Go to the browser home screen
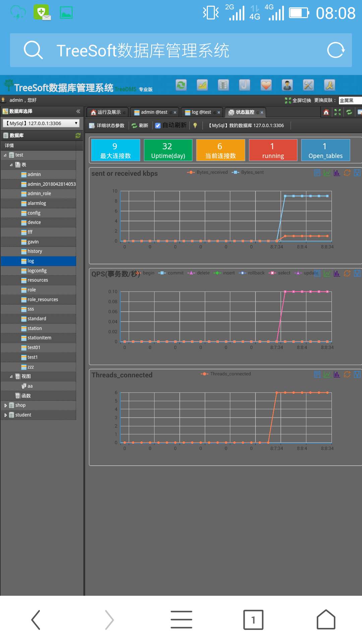This screenshot has height=644, width=362. pyautogui.click(x=326, y=620)
